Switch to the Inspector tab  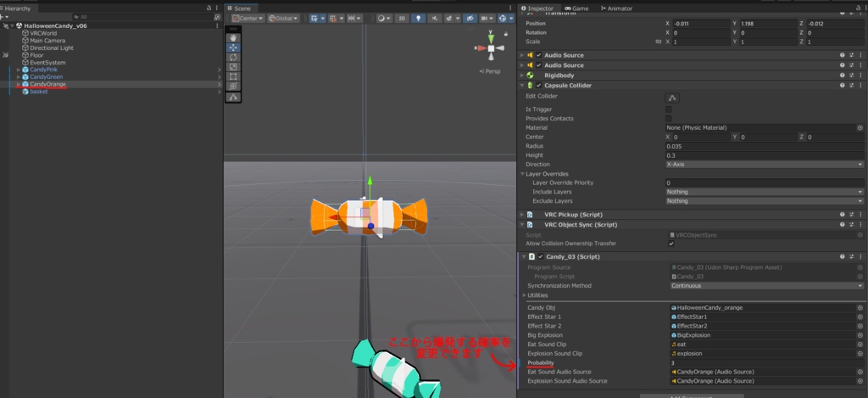click(x=537, y=8)
